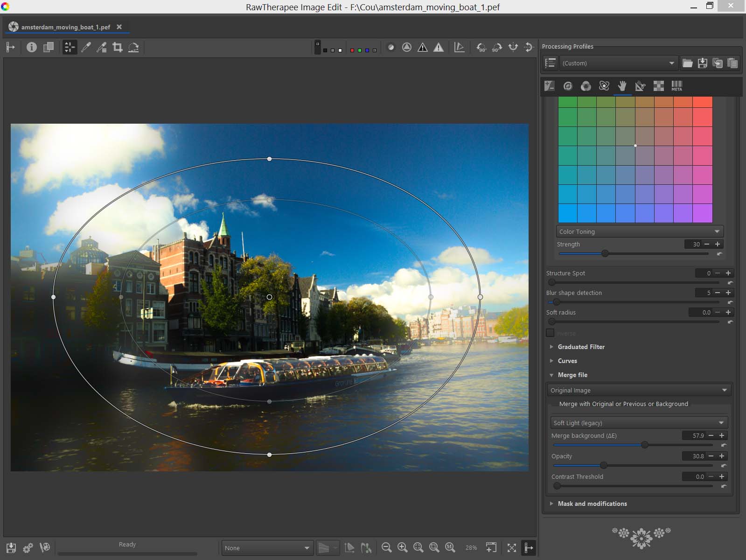Select the straighten / rotate tool
Viewport: 746px width, 560px height.
pyautogui.click(x=133, y=47)
